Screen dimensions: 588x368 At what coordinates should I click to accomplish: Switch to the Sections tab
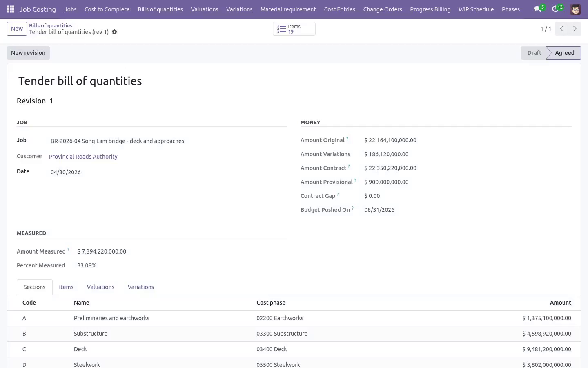click(34, 287)
